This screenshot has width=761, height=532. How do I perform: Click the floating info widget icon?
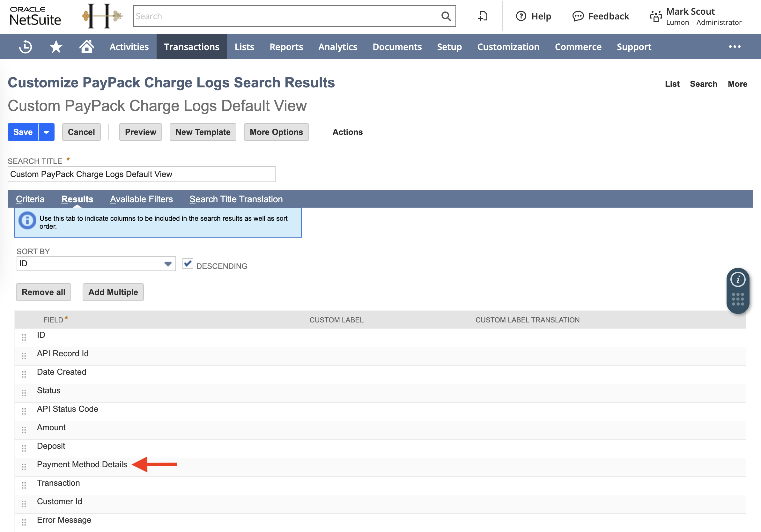(x=737, y=279)
